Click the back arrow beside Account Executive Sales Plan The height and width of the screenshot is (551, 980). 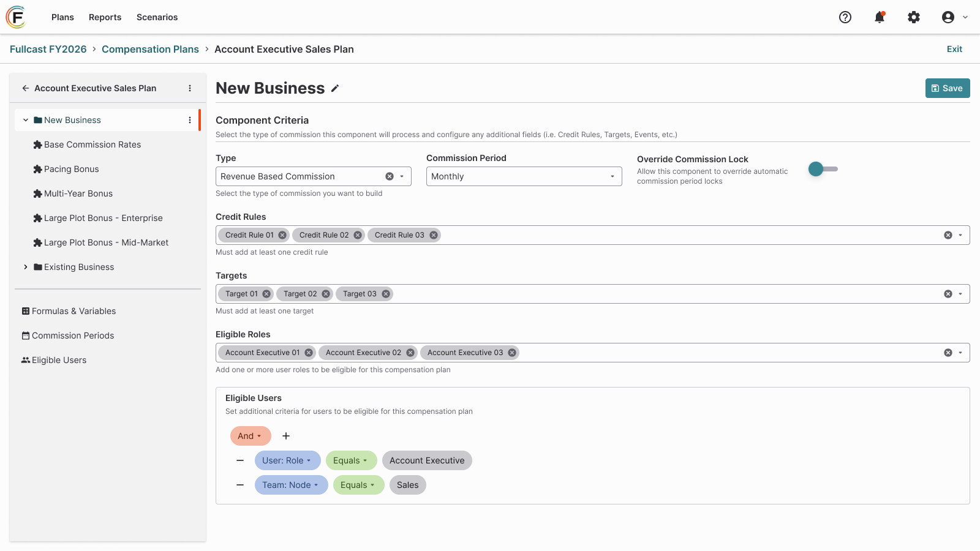(26, 88)
